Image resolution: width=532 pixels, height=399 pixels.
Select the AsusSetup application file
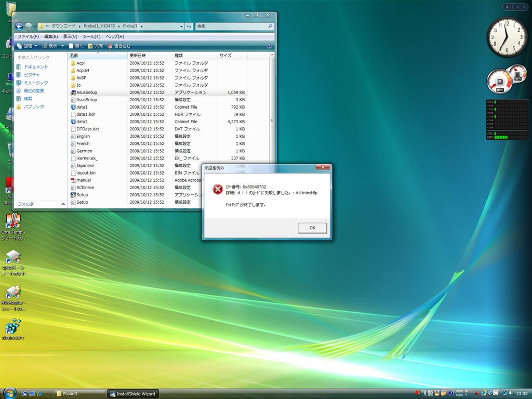coord(86,92)
